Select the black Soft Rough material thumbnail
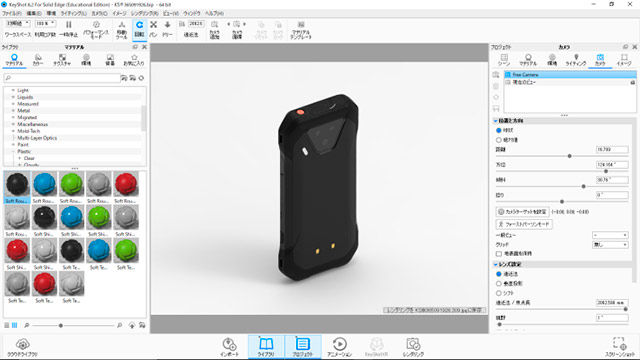This screenshot has height=360, width=640. (x=17, y=187)
